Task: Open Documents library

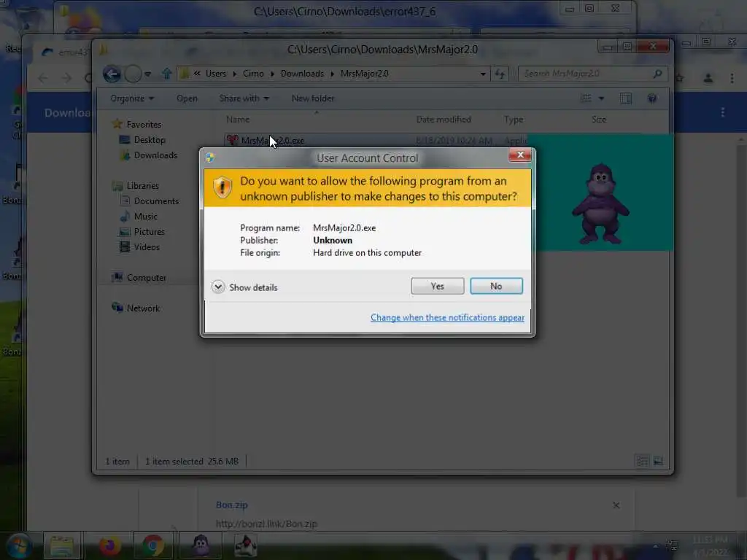Action: point(156,201)
